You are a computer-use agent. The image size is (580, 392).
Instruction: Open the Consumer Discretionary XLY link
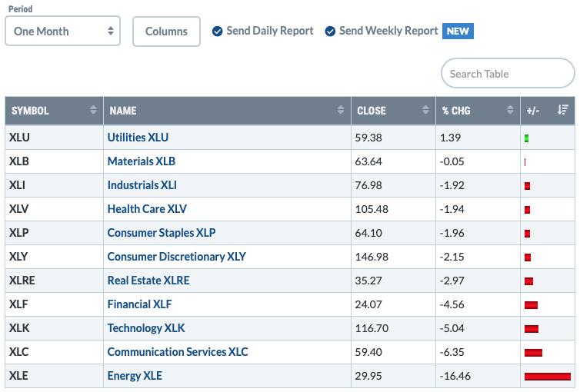tap(177, 257)
